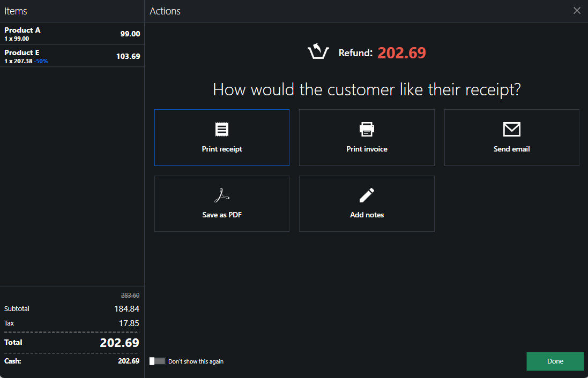Select Product E in items list
This screenshot has height=378, width=588.
[x=72, y=56]
